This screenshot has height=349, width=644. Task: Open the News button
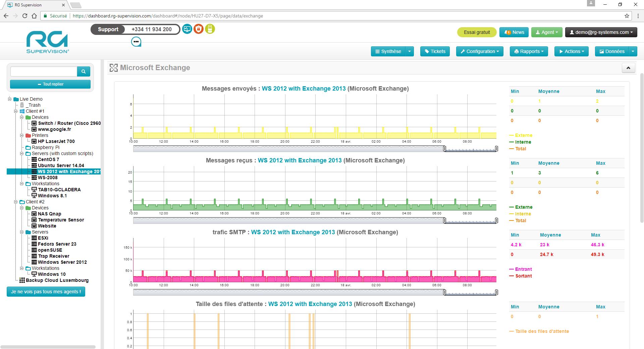point(514,32)
